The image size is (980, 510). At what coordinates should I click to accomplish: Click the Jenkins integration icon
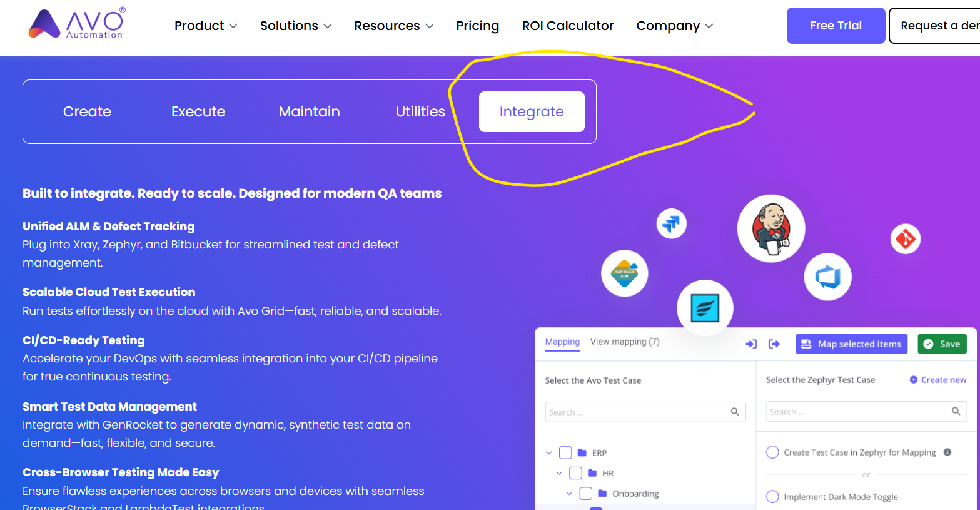pos(770,228)
